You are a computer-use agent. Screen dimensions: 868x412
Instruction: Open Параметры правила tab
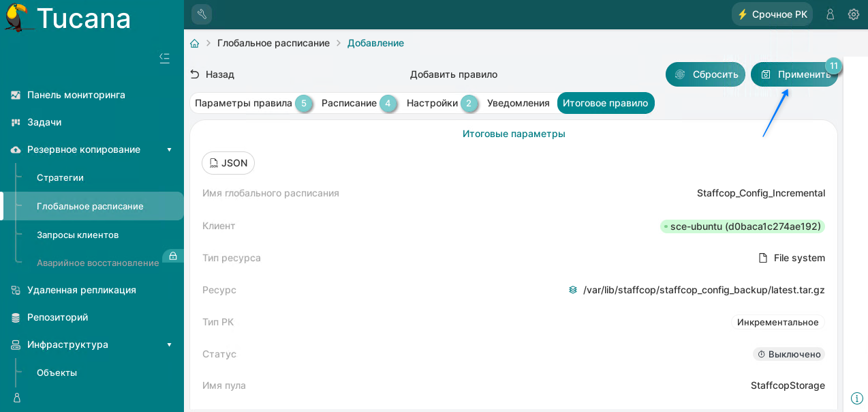coord(244,103)
